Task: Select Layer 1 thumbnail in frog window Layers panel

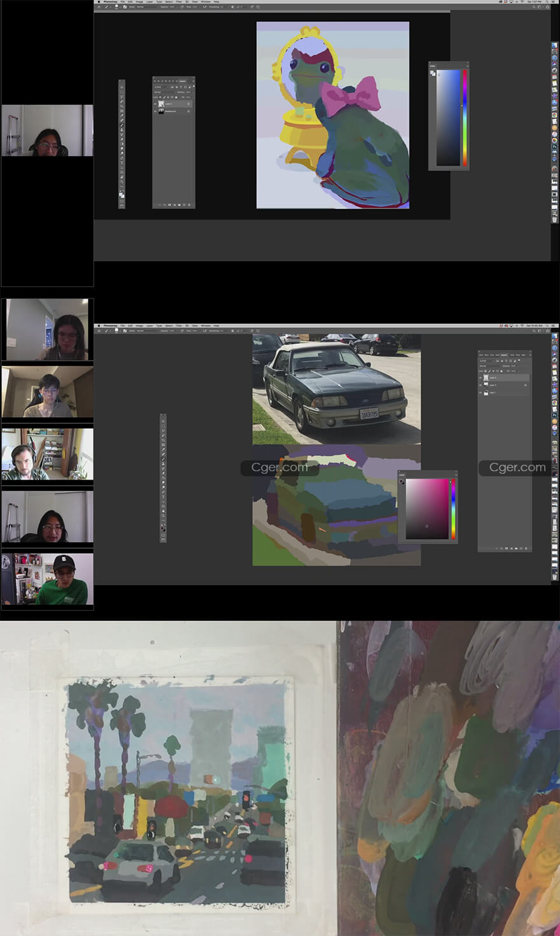Action: (x=161, y=104)
